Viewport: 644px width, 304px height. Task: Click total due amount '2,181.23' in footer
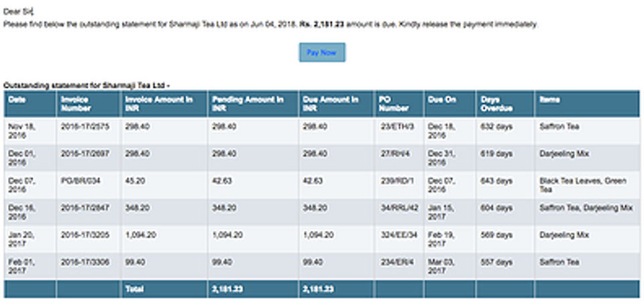click(318, 290)
